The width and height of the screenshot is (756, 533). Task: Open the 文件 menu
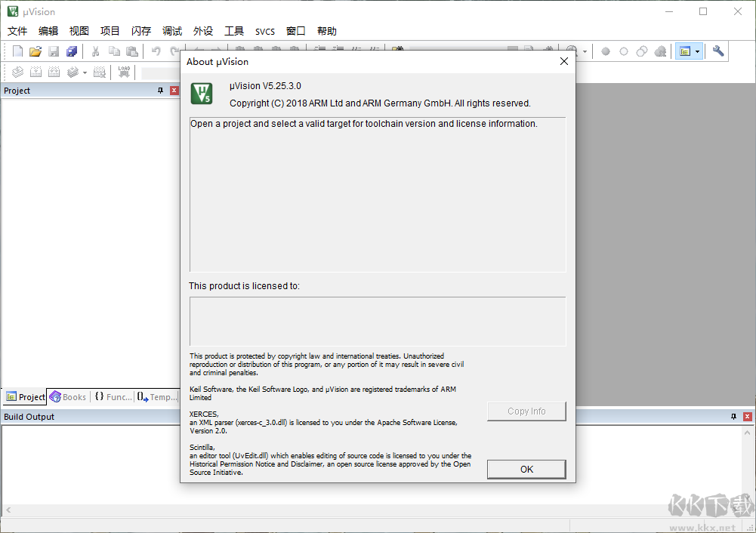pos(17,31)
